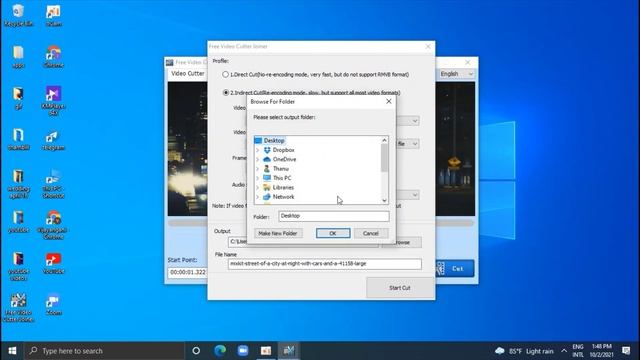Launch Microsoft Edge from the taskbar

[x=220, y=351]
